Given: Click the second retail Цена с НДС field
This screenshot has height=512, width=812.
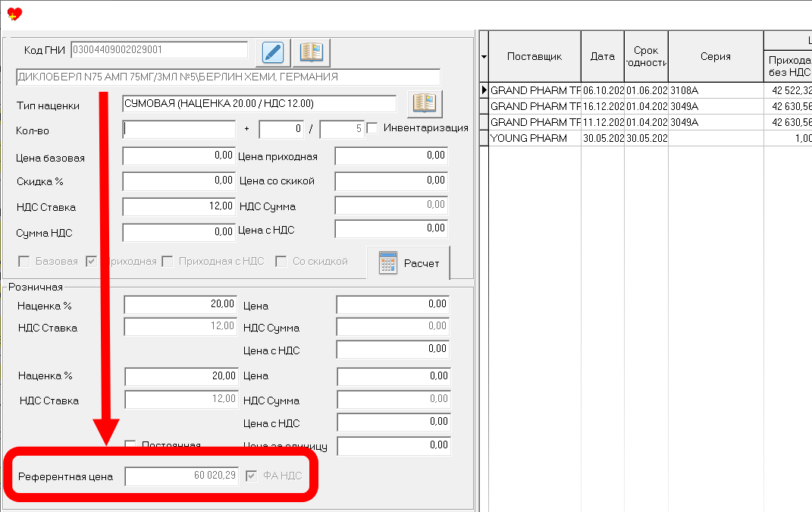Looking at the screenshot, I should click(393, 422).
